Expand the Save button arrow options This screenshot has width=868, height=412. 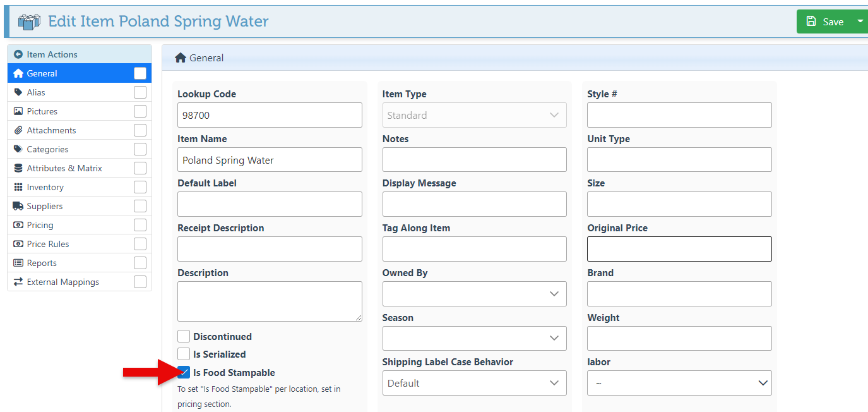860,21
